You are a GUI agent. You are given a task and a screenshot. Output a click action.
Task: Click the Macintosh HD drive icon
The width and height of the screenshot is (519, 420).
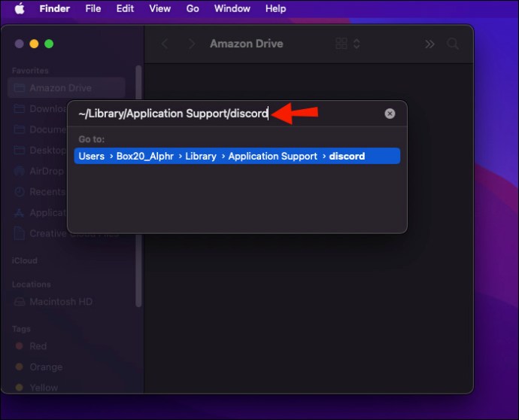tap(20, 302)
